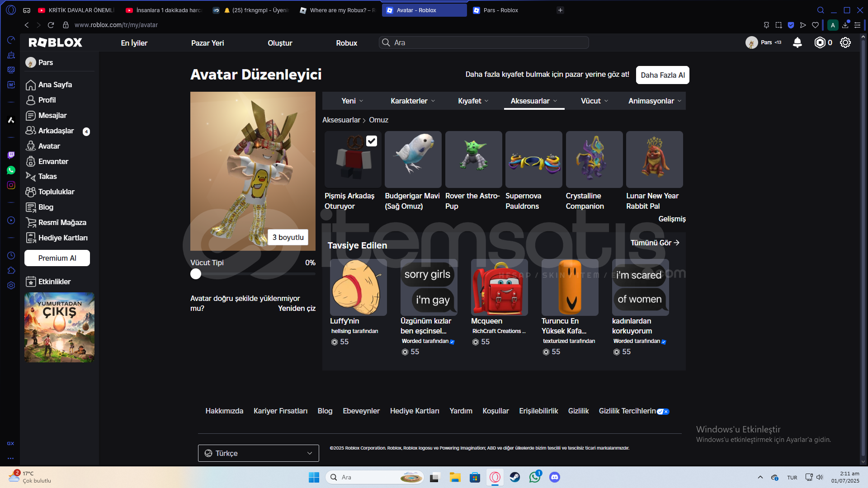
Task: Open Etkinlikler in the sidebar
Action: tap(54, 282)
